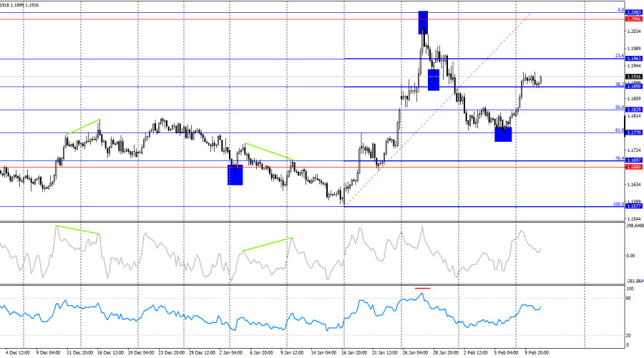Click the rising green divergence line on January oscillator

tap(268, 244)
